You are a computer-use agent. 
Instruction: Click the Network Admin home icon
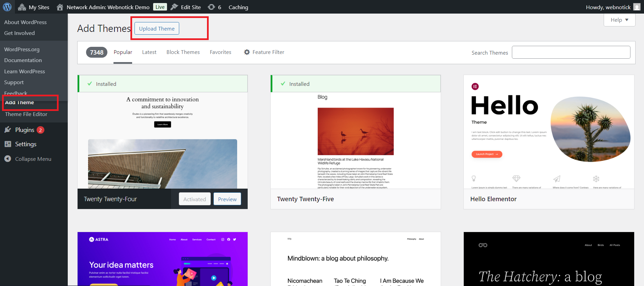(x=60, y=7)
